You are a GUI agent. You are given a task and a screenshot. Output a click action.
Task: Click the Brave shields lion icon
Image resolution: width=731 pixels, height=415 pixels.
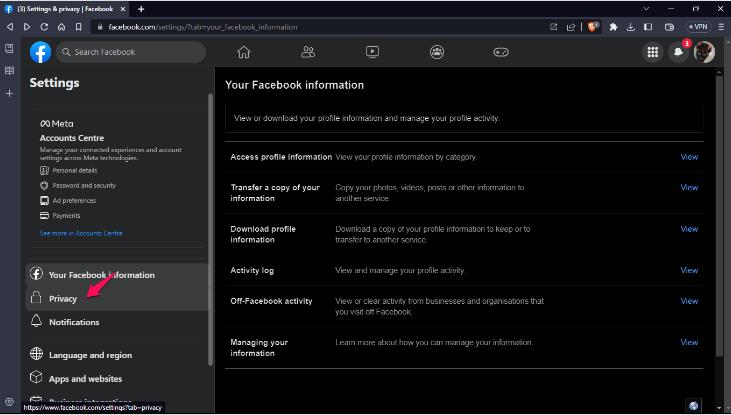tap(593, 27)
